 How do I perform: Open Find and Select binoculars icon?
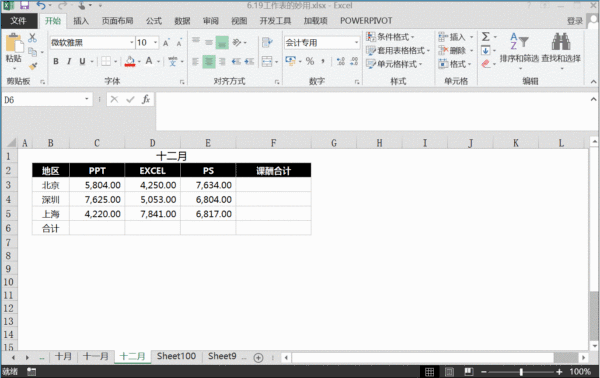click(x=561, y=41)
